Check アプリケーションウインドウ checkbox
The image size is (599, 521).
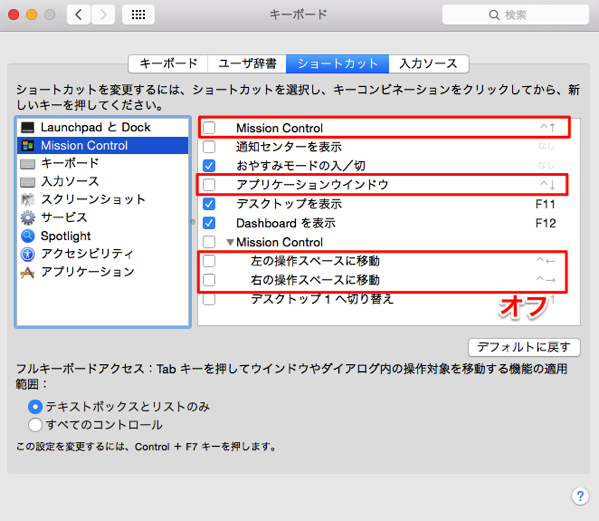coord(209,184)
